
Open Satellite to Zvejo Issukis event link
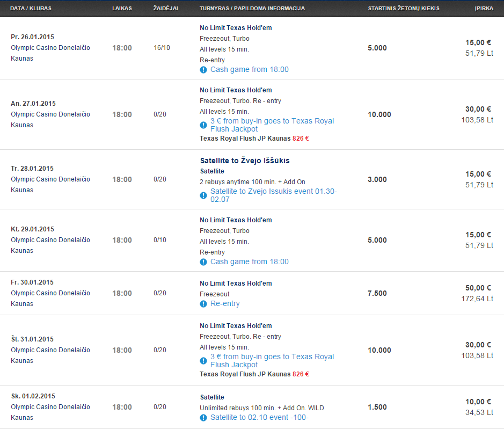point(274,195)
